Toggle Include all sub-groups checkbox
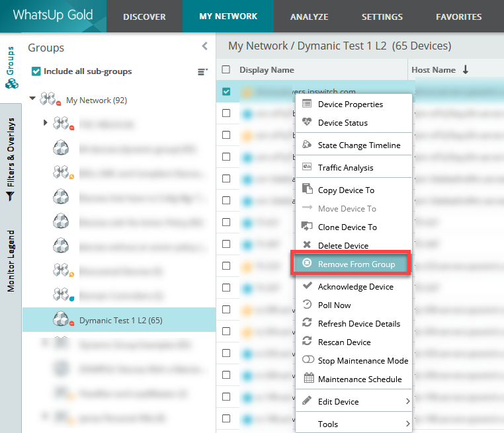Image resolution: width=504 pixels, height=433 pixels. click(36, 71)
